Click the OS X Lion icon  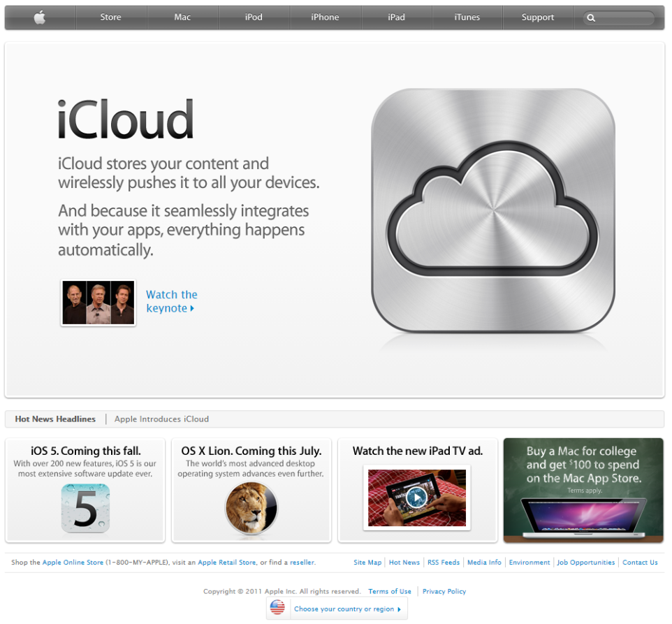251,508
